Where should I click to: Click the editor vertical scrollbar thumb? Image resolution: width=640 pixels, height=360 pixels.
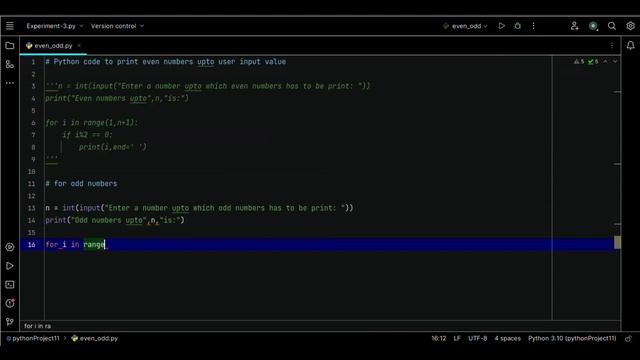tap(617, 242)
